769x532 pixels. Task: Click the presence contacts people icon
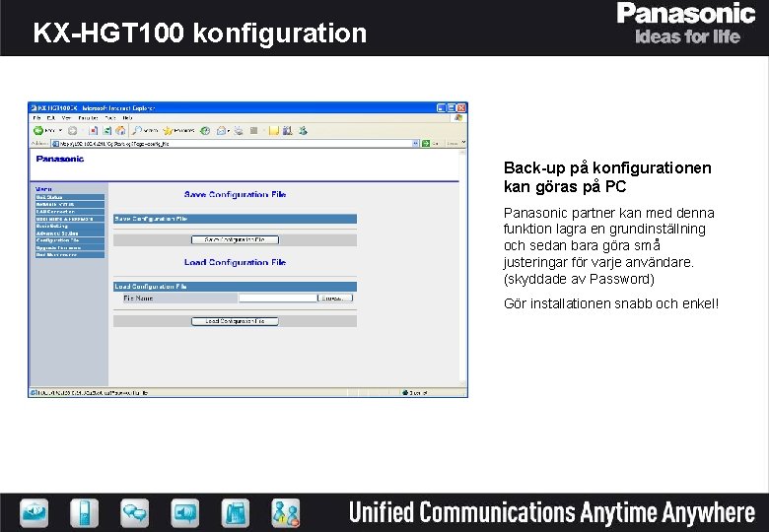286,513
